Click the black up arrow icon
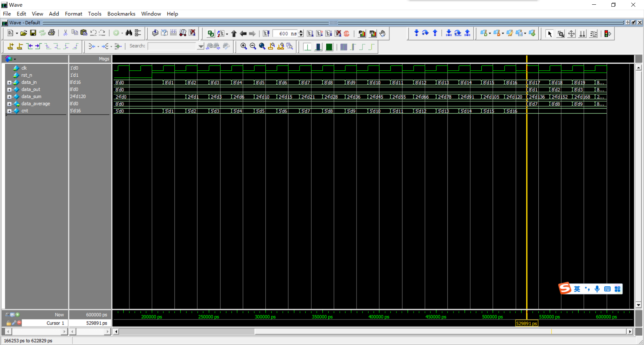Screen dimensions: 644x345 click(234, 33)
